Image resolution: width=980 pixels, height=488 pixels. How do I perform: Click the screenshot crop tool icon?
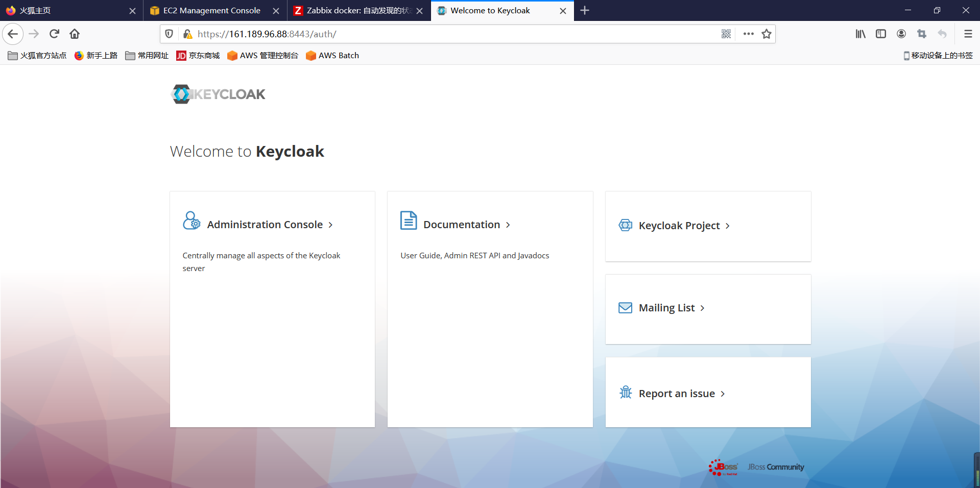point(922,34)
